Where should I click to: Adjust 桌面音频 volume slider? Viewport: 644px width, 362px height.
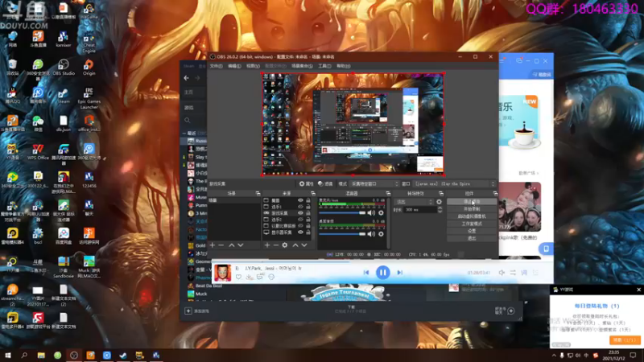(x=341, y=234)
